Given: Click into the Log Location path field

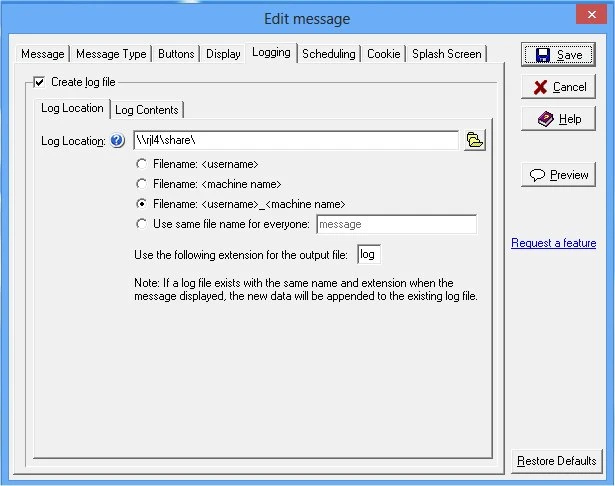Looking at the screenshot, I should click(x=295, y=141).
